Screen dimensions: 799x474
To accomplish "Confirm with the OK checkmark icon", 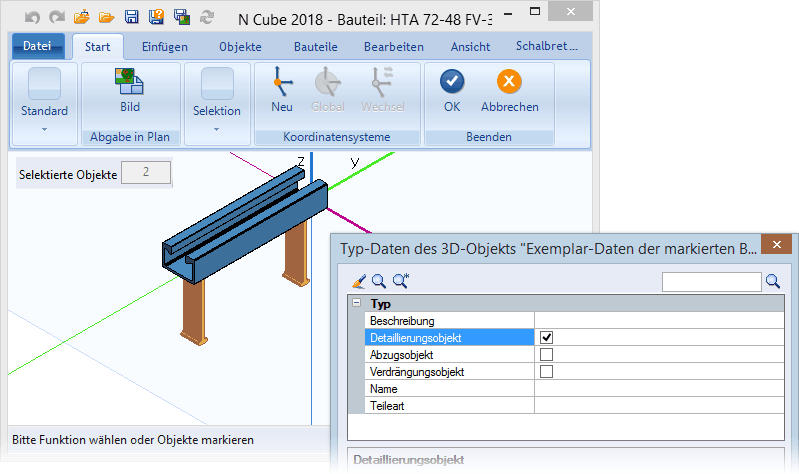I will [x=452, y=82].
